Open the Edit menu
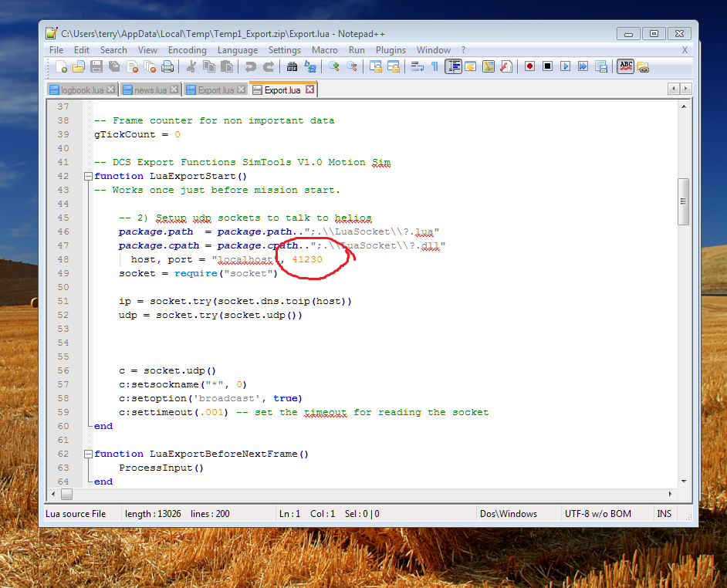727x588 pixels. coord(82,50)
